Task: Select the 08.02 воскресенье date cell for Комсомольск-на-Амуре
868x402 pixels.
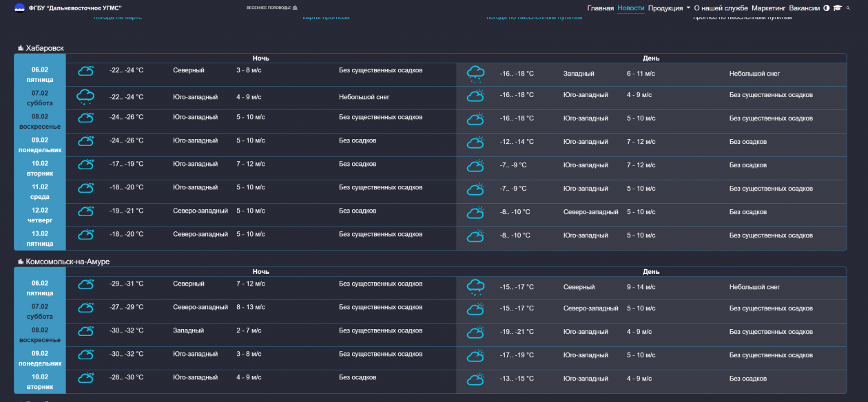Action: coord(40,335)
